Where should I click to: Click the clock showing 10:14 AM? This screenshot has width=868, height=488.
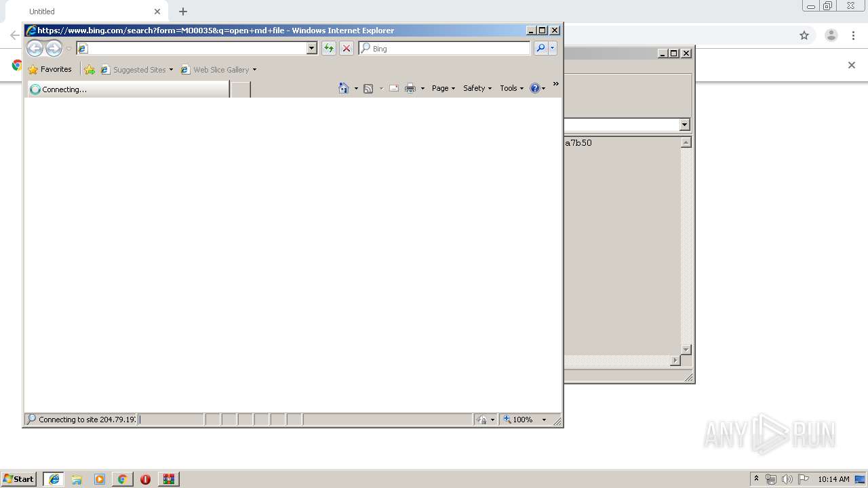(833, 479)
